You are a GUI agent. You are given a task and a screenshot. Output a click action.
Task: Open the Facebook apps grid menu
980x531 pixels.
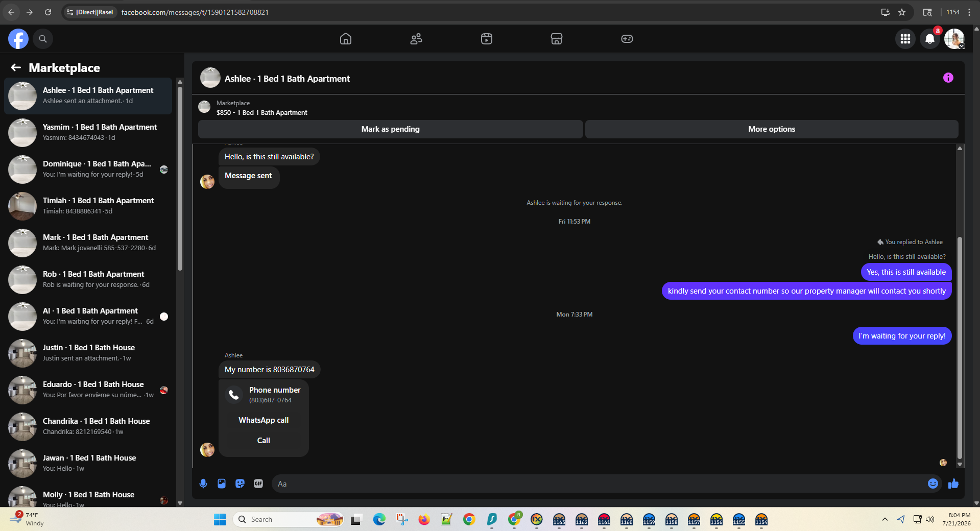click(905, 39)
